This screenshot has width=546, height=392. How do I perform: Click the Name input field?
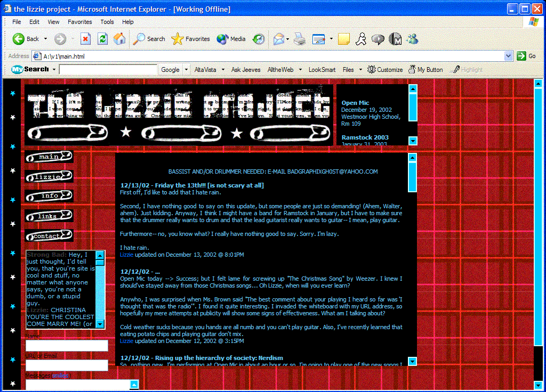(x=67, y=345)
